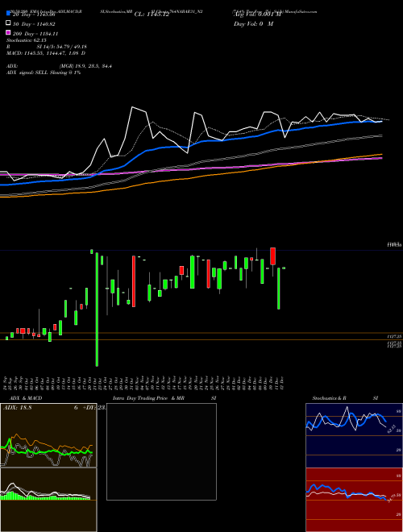Click the 'Intra Day Trading Price & MR' title
The width and height of the screenshot is (403, 532).
coord(148,398)
